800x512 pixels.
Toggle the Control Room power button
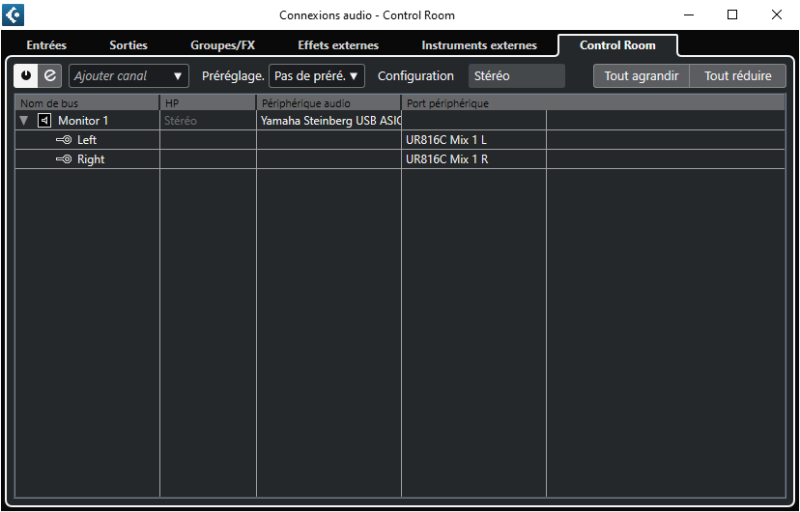click(x=26, y=76)
